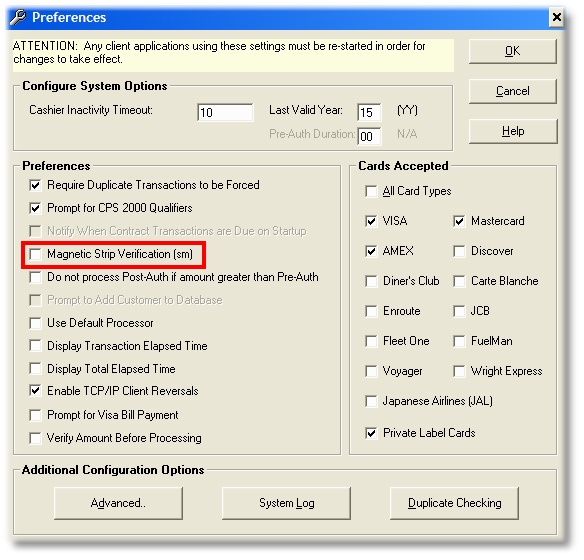Viewport: 584px width, 560px height.
Task: Click the Last Valid Year label
Action: (x=306, y=110)
